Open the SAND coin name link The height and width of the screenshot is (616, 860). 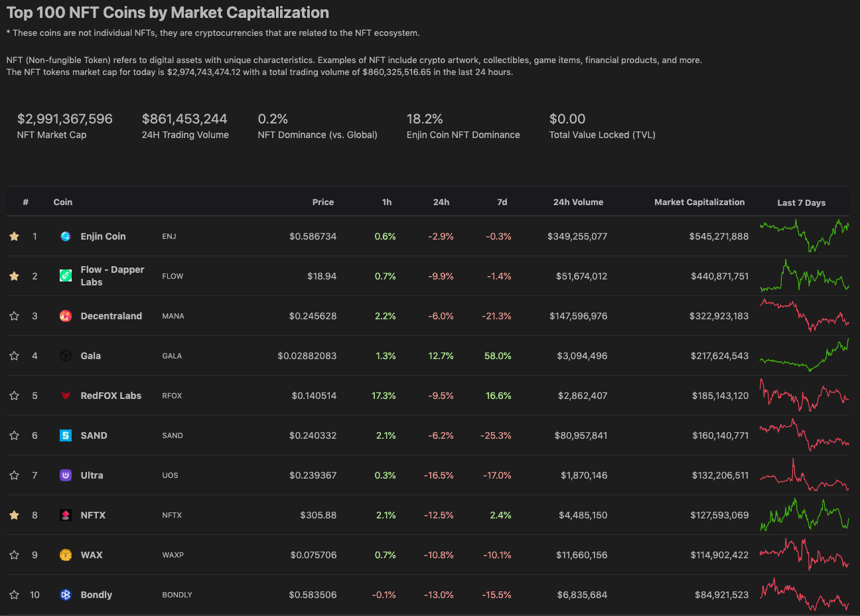coord(94,435)
